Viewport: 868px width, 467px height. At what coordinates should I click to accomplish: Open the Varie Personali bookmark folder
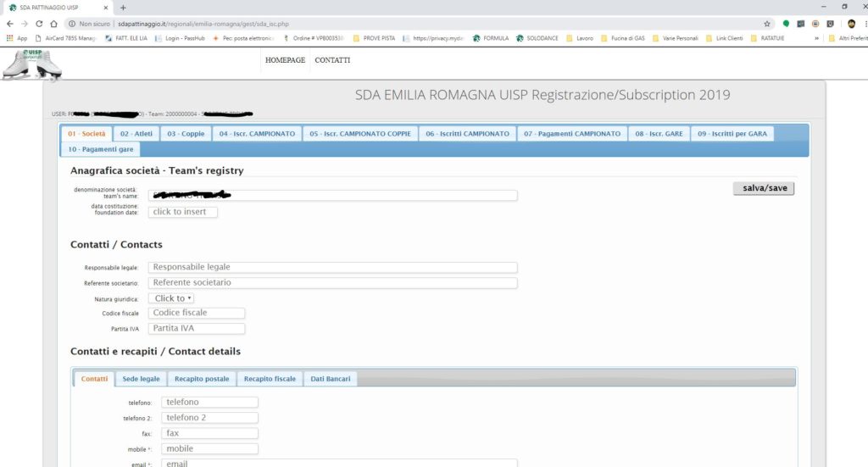click(676, 38)
